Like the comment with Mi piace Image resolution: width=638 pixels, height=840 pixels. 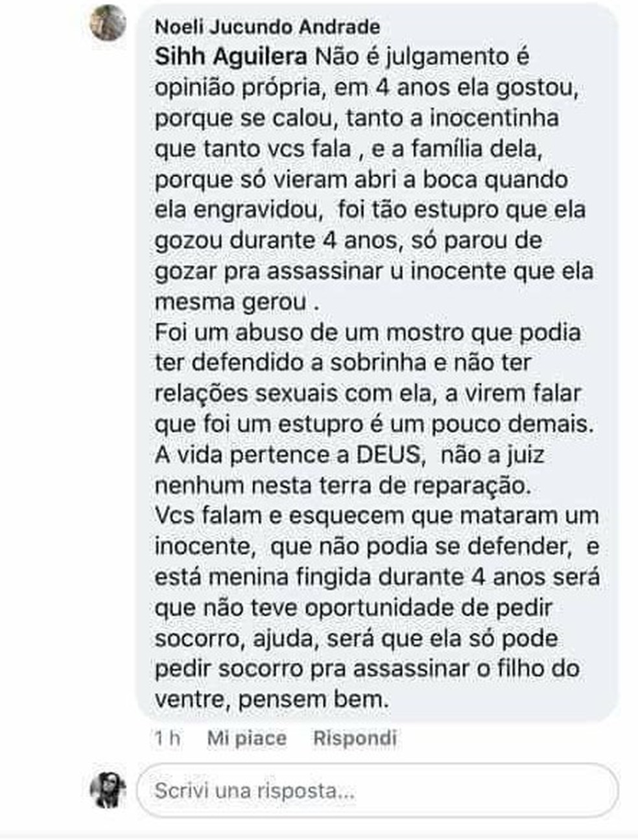pos(246,738)
